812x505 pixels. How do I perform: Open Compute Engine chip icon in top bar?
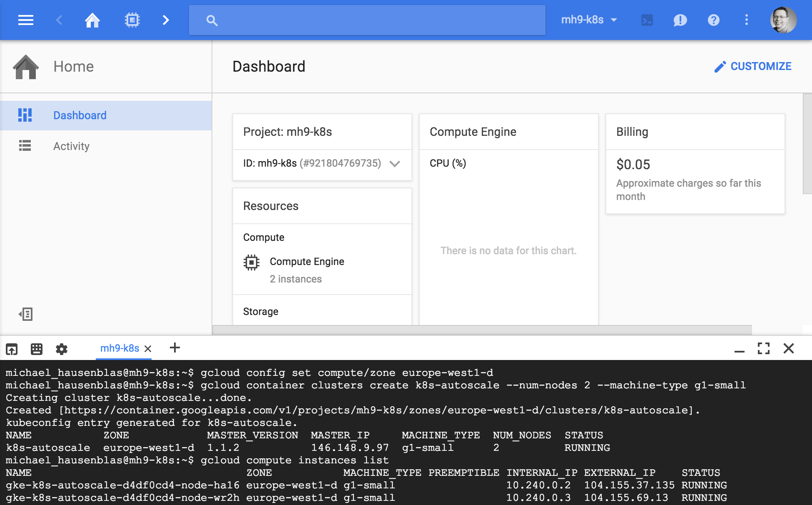(132, 20)
